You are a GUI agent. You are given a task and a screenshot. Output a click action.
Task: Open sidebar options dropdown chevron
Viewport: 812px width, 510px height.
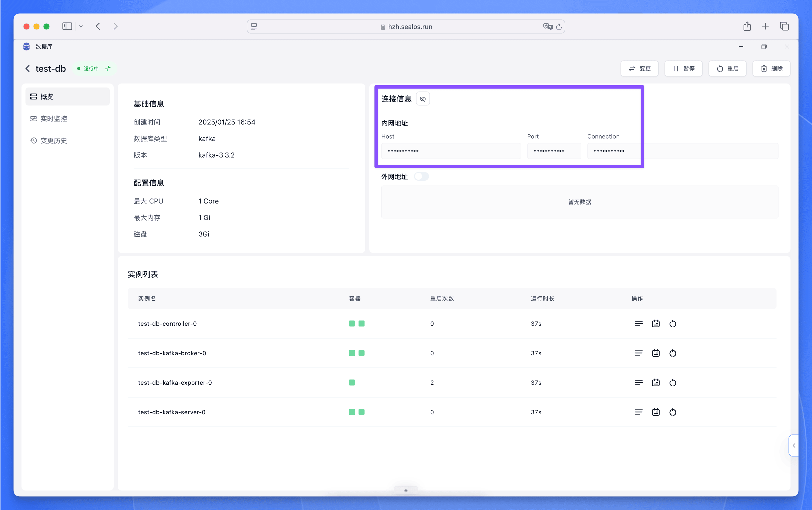point(81,26)
